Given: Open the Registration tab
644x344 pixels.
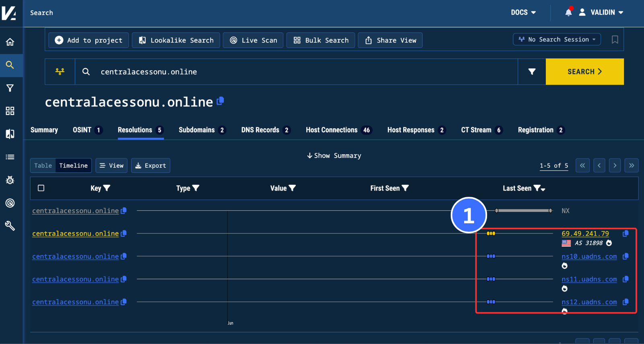Looking at the screenshot, I should (541, 130).
